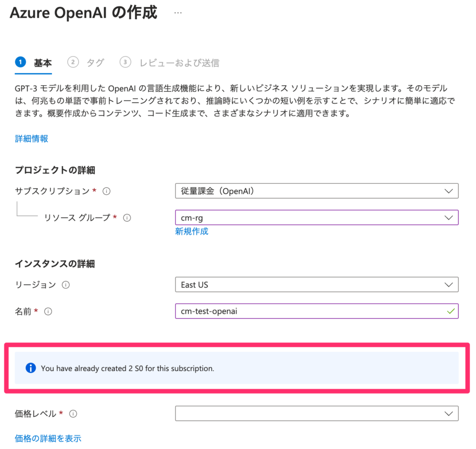Open the 詳細情報 link
The height and width of the screenshot is (449, 476).
point(31,139)
